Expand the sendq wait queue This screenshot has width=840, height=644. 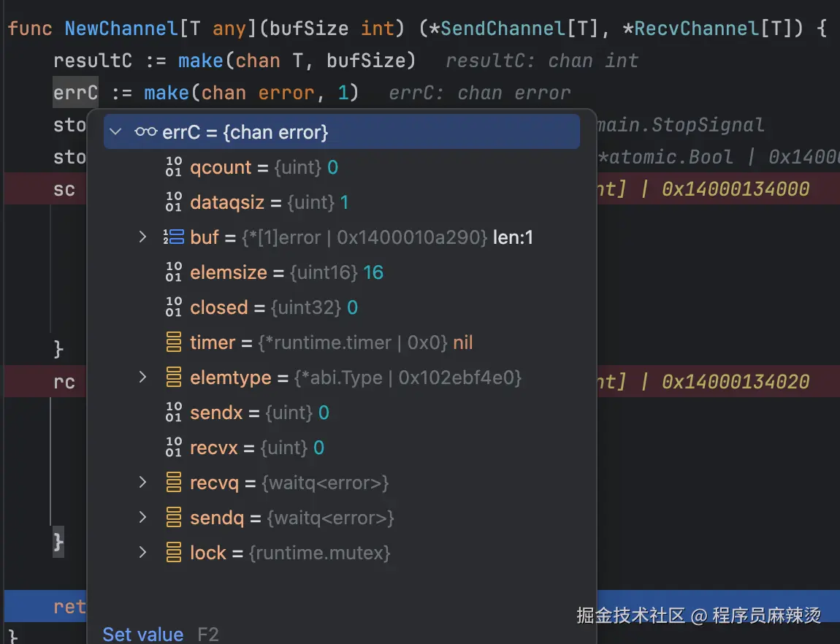(x=143, y=518)
